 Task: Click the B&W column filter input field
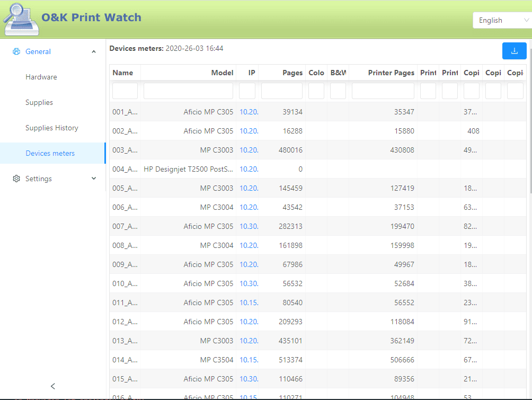point(338,91)
